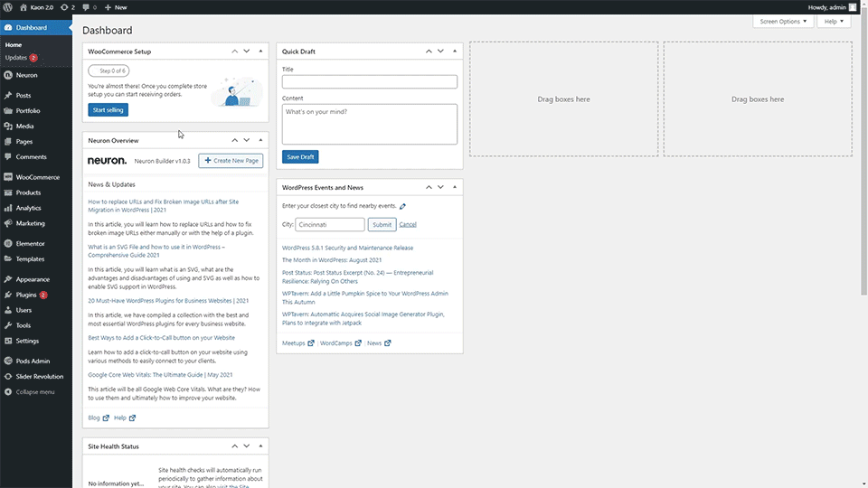Open the + New menu in the admin bar

(x=116, y=7)
